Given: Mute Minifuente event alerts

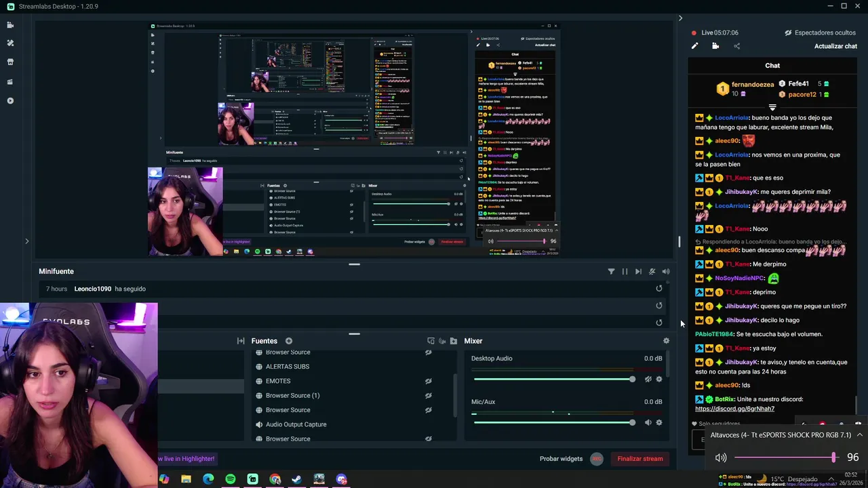Looking at the screenshot, I should (652, 272).
